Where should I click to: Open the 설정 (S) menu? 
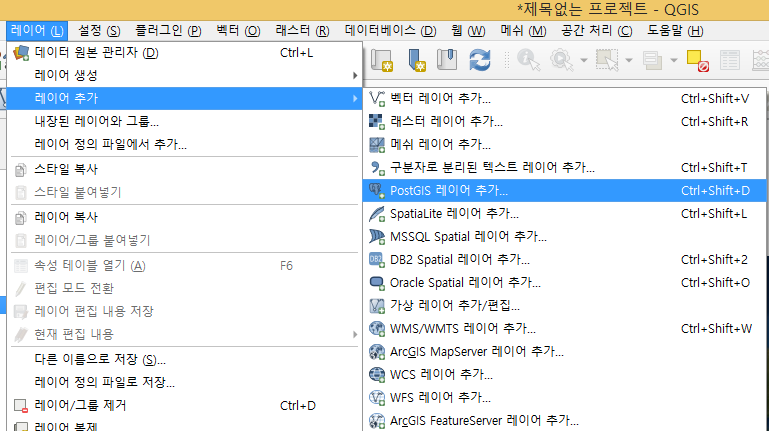point(99,31)
